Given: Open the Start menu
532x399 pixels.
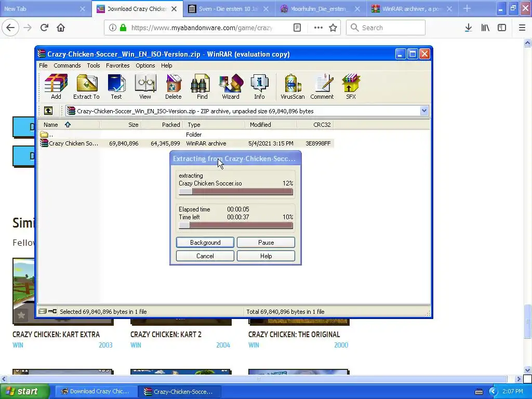Looking at the screenshot, I should point(24,391).
